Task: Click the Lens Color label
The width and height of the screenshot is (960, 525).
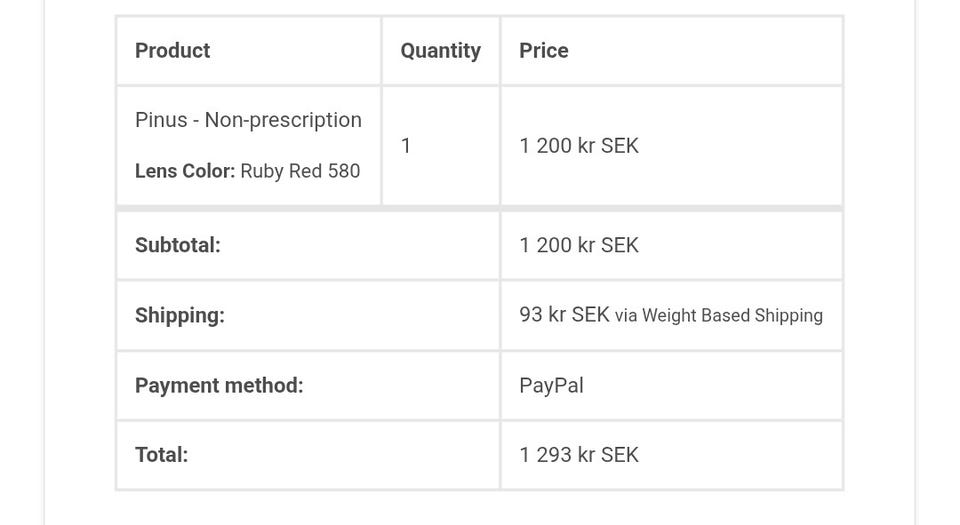Action: tap(185, 171)
